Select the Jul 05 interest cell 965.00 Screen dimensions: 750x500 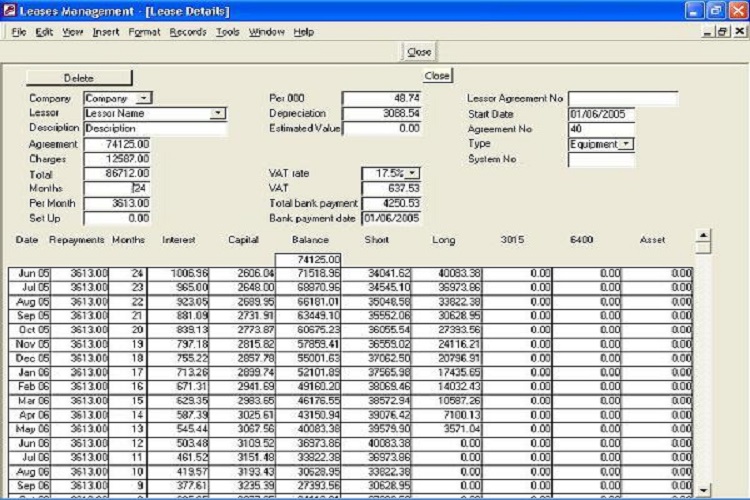point(178,288)
